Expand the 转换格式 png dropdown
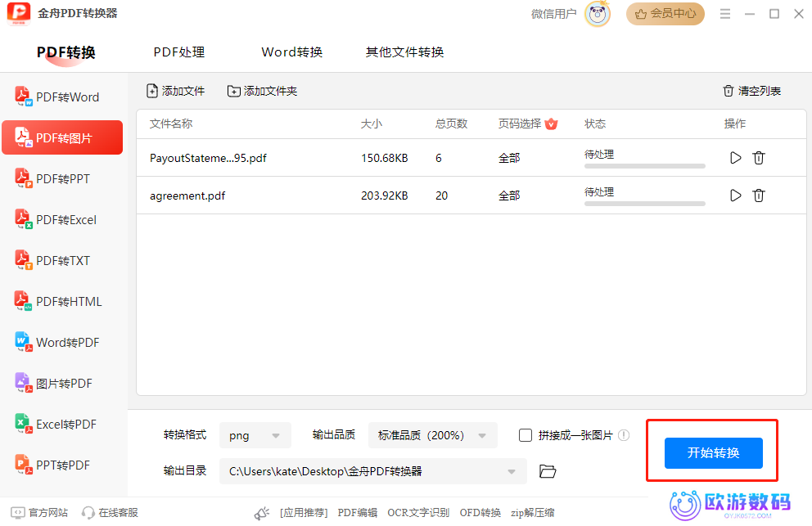812x526 pixels. (255, 435)
